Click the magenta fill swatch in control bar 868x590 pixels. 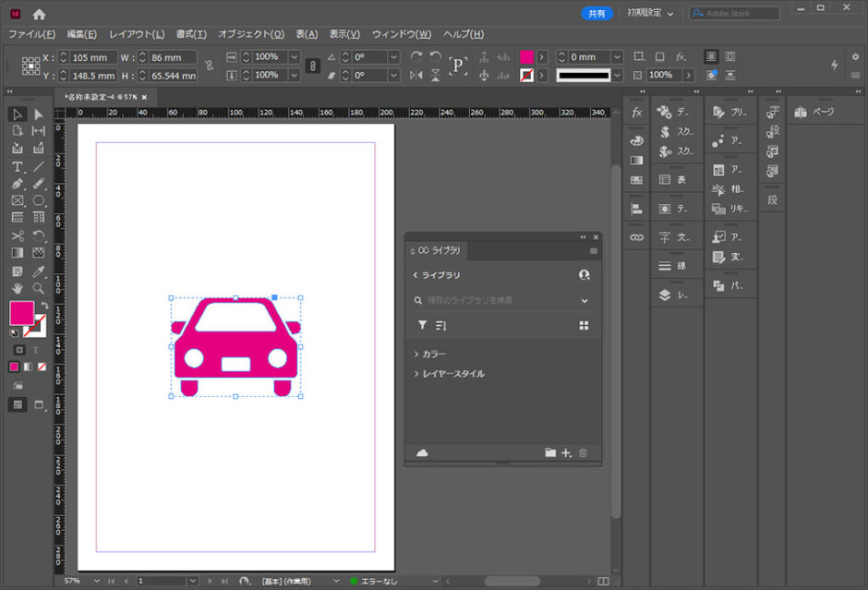point(526,56)
